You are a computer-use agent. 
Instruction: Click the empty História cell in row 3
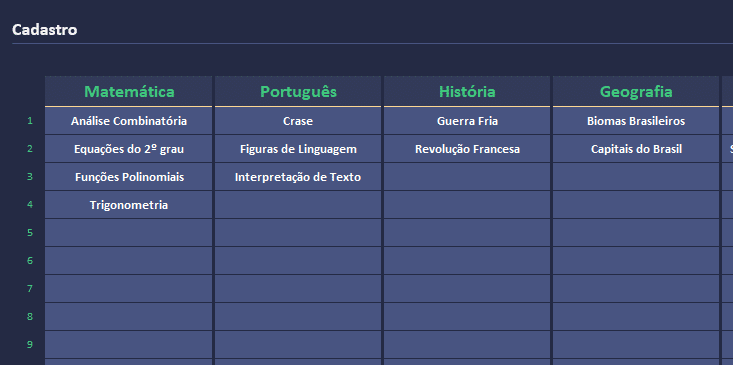click(467, 177)
